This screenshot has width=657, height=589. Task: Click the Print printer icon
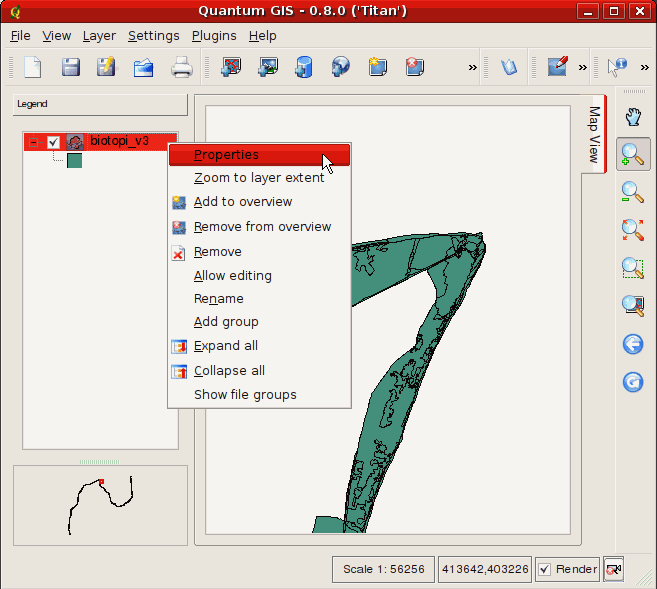182,67
